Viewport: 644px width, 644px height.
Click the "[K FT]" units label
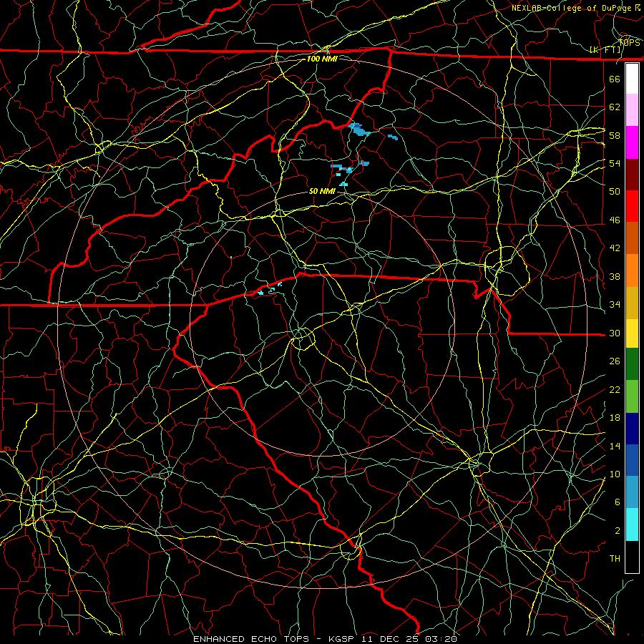(605, 50)
